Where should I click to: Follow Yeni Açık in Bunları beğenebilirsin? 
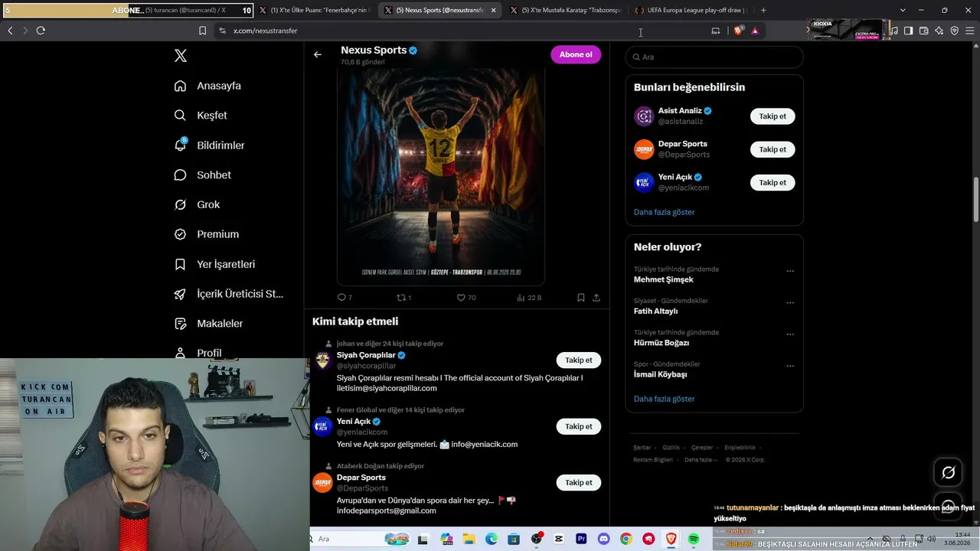pos(773,182)
